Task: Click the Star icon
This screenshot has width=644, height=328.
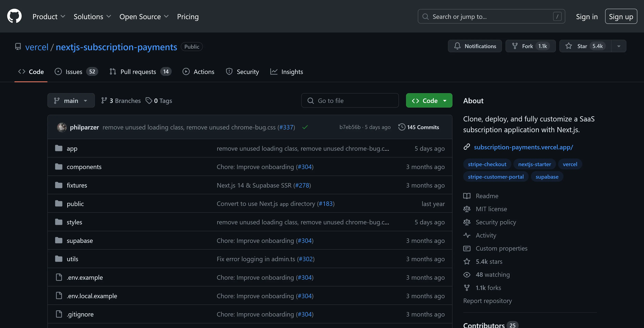Action: (x=569, y=46)
